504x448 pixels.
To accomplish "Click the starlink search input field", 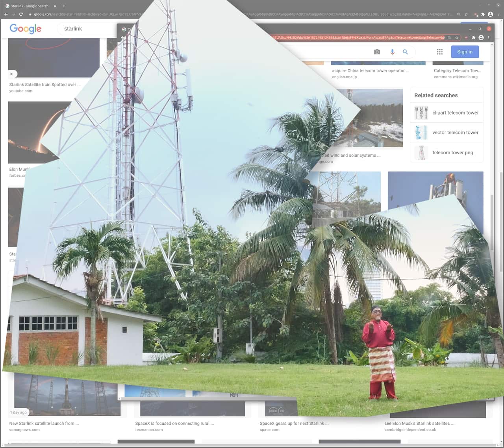I will coord(87,29).
